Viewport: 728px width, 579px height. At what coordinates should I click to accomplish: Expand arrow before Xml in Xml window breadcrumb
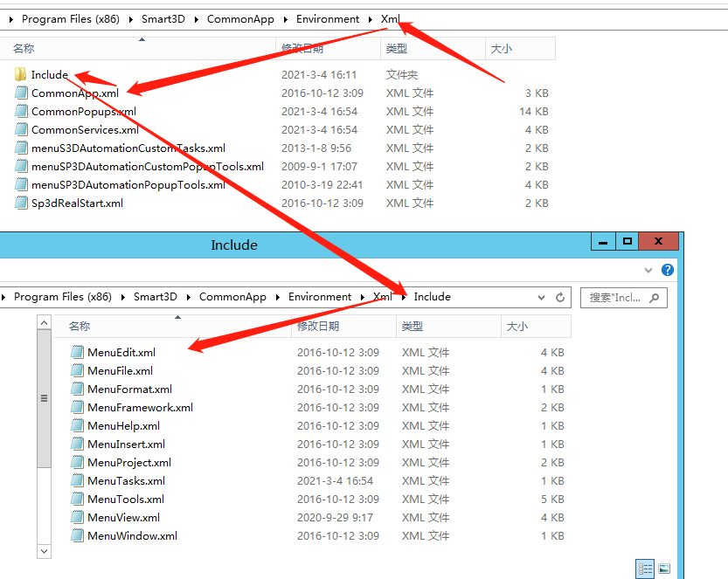370,19
